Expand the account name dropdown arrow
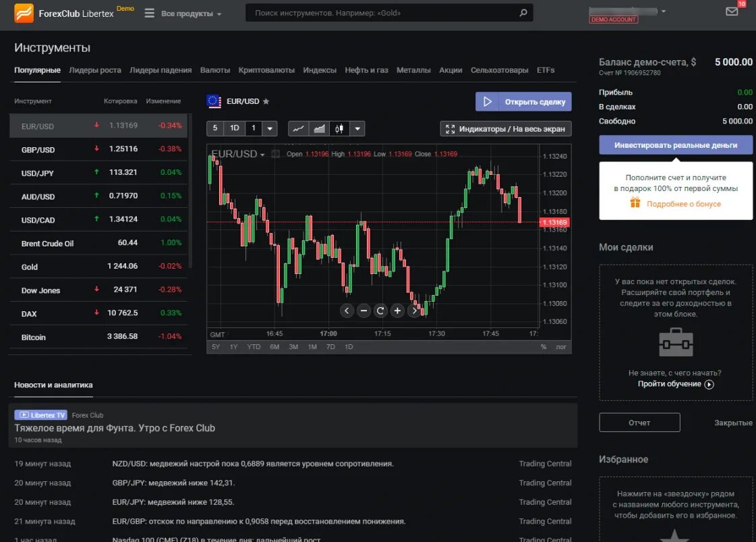Image resolution: width=756 pixels, height=542 pixels. pos(664,11)
